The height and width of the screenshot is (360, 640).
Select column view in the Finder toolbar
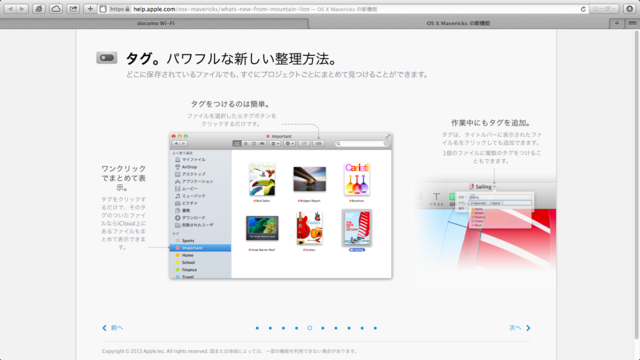click(x=253, y=144)
